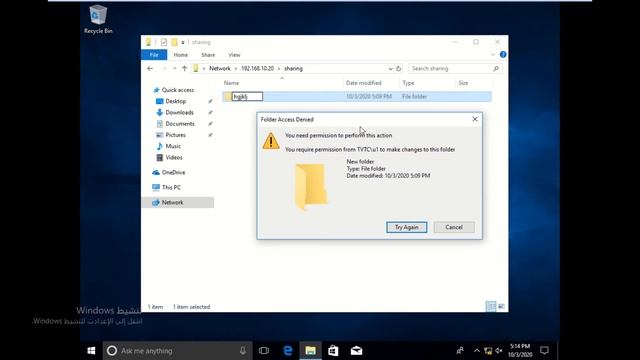Sort by the Name column header
The image size is (640, 360).
(x=231, y=83)
